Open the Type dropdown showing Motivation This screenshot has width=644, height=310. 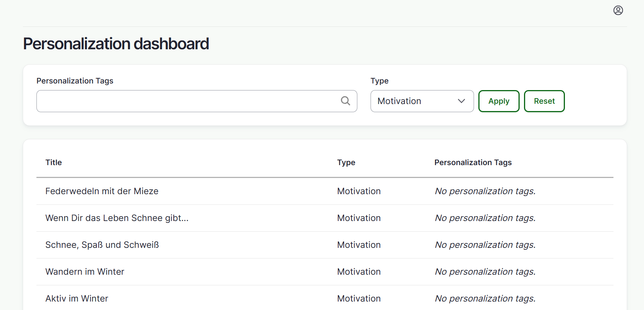coord(422,101)
